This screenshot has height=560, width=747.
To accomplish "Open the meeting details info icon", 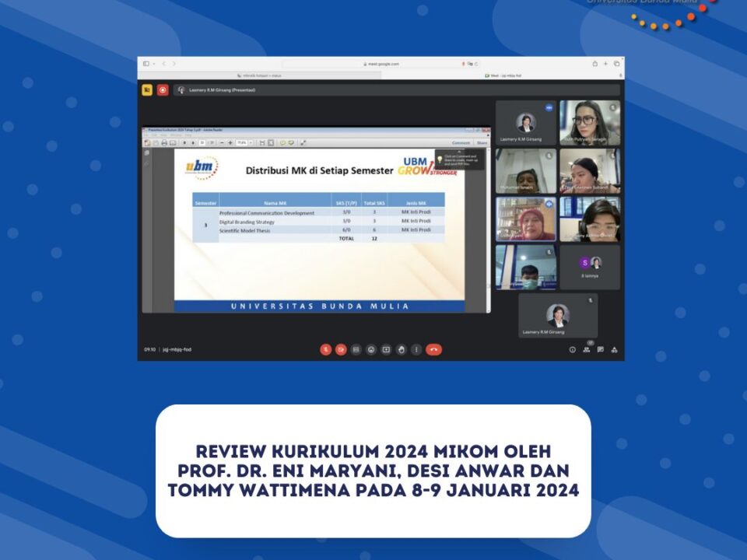I will tap(572, 349).
